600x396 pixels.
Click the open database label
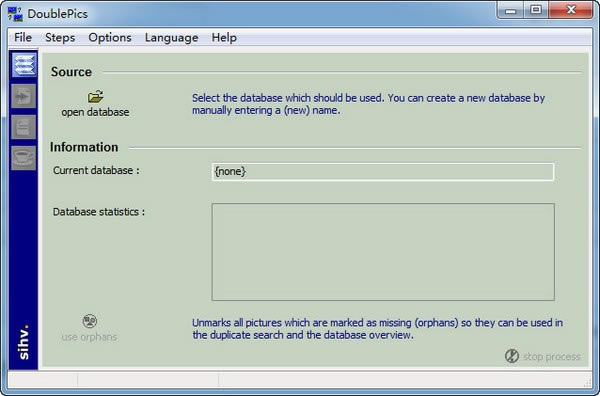[95, 112]
